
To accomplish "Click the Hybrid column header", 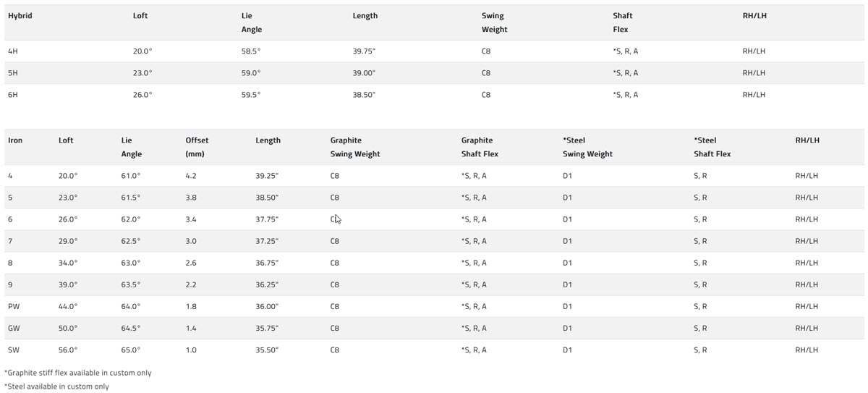I will [20, 16].
